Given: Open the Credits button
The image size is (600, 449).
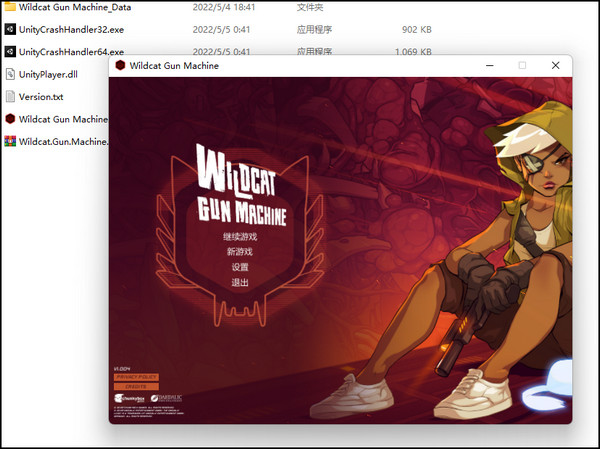Looking at the screenshot, I should click(136, 387).
